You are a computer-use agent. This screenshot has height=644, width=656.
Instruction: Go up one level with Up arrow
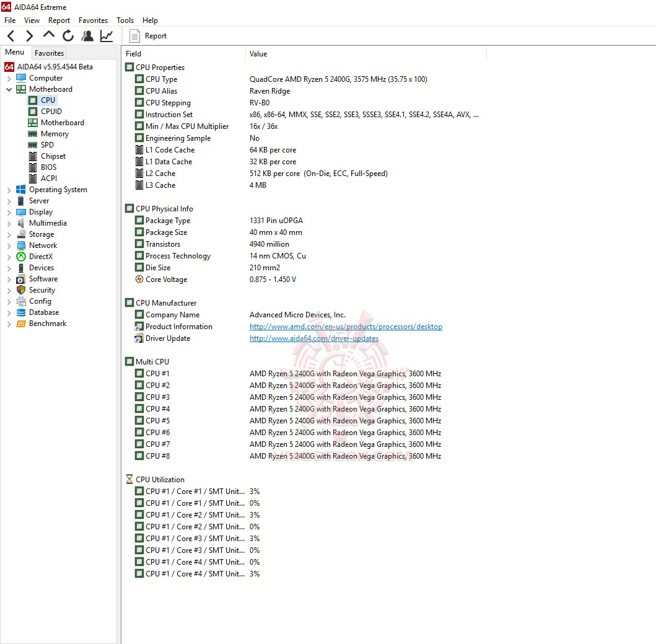tap(49, 35)
